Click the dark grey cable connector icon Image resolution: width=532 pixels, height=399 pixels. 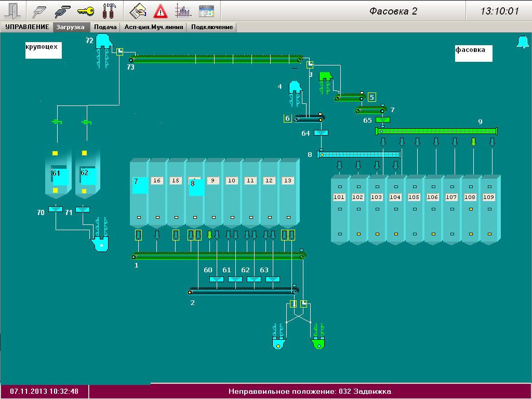[63, 11]
